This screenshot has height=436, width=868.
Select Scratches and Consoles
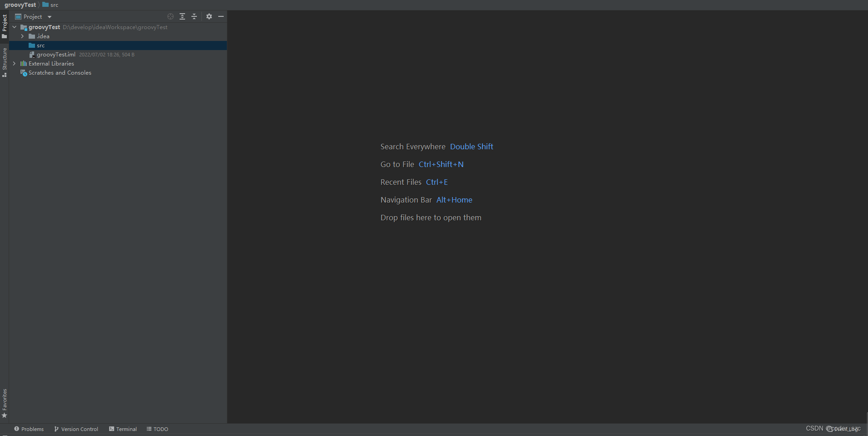point(118,73)
